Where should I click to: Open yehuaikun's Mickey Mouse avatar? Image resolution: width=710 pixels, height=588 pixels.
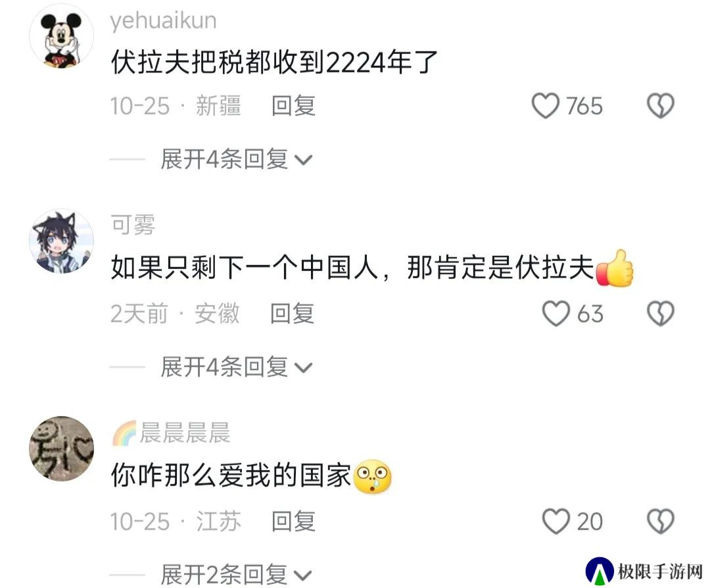tap(62, 36)
